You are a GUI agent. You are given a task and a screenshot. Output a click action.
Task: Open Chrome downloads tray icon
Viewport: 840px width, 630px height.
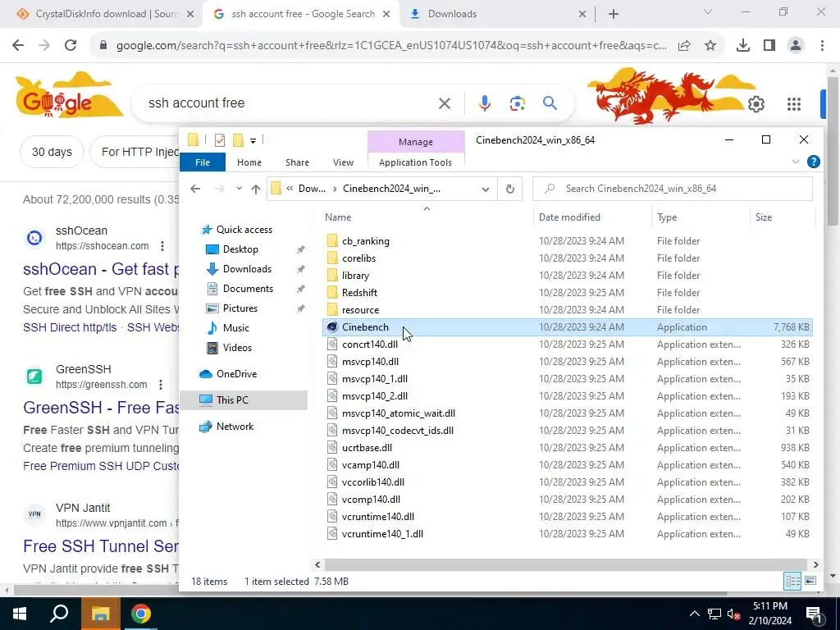pos(743,46)
